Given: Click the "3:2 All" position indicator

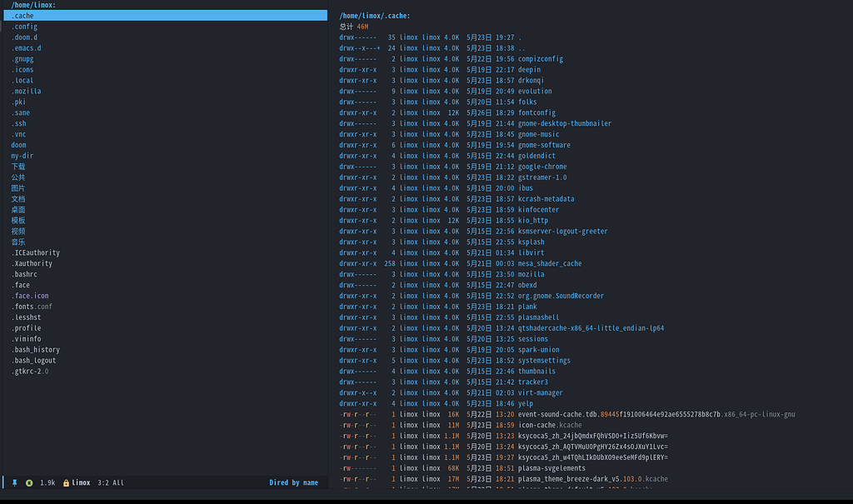Looking at the screenshot, I should [111, 482].
